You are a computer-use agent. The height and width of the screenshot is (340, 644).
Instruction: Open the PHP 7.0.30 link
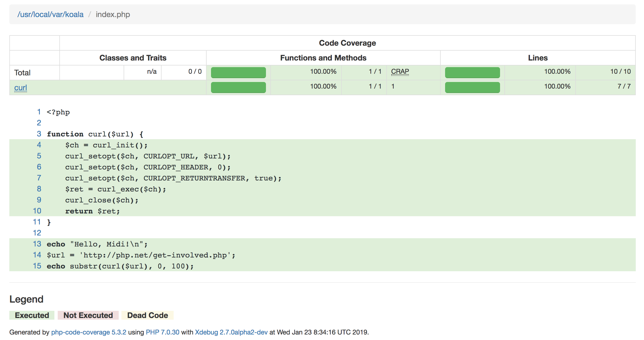[162, 332]
